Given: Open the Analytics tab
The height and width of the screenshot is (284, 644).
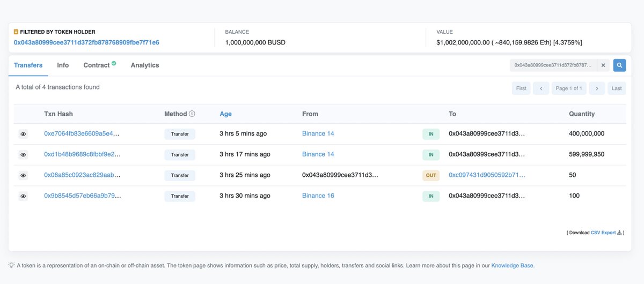Looking at the screenshot, I should point(145,65).
